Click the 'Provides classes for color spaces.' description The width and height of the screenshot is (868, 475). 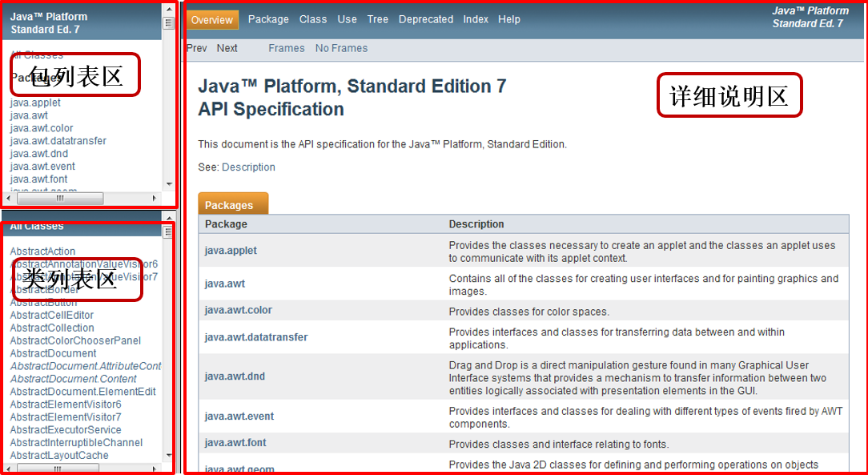(x=528, y=312)
